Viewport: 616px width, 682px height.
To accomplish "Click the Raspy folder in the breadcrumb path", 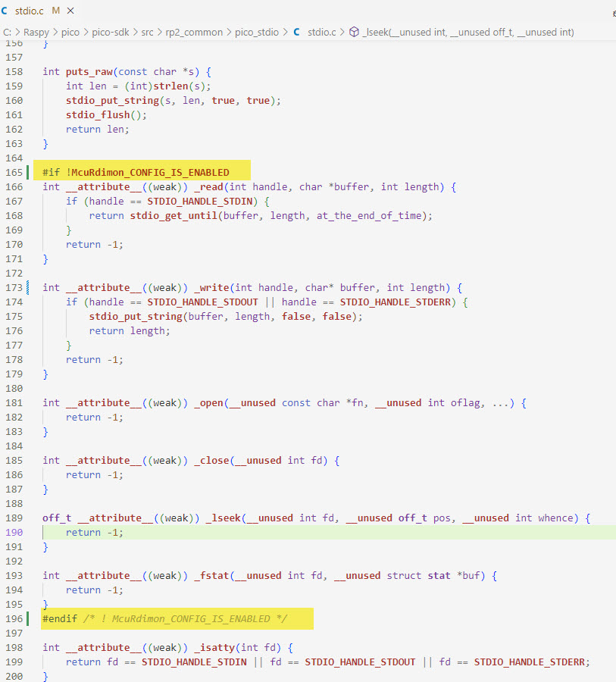I will point(36,32).
